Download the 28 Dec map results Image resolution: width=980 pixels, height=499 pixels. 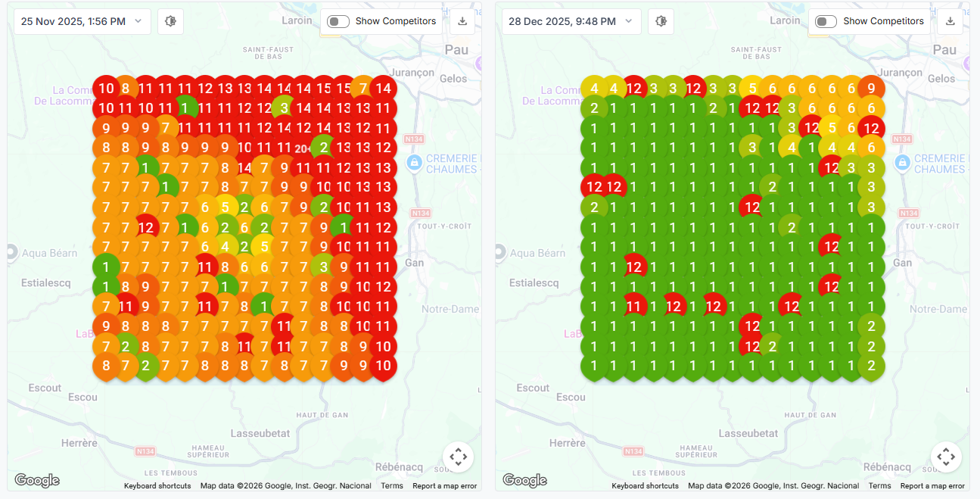(950, 21)
